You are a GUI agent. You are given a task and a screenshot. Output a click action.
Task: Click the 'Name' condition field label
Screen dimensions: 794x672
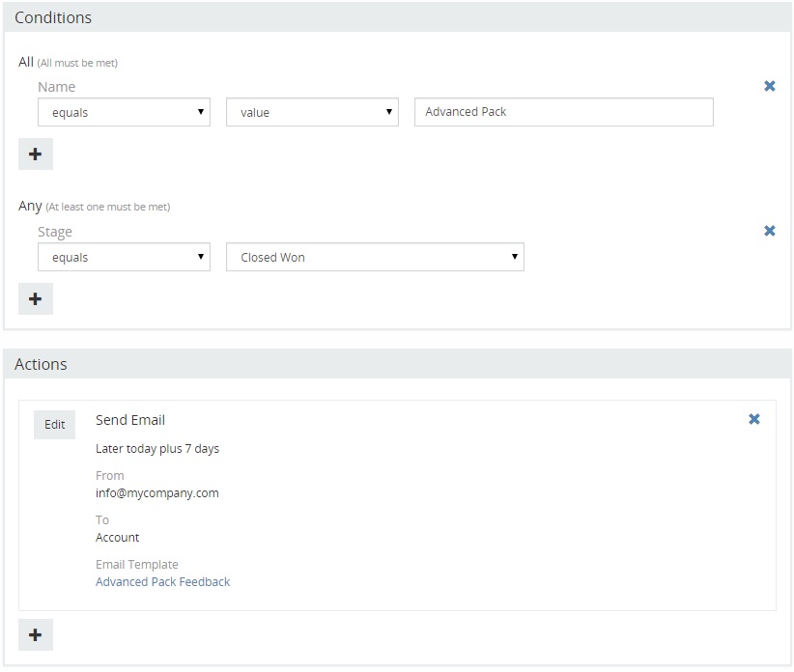pos(56,87)
